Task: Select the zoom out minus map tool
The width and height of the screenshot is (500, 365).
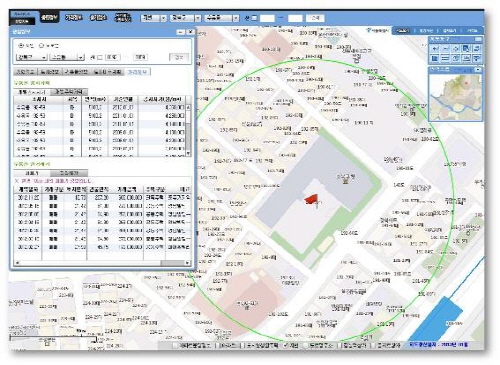Action: (445, 49)
